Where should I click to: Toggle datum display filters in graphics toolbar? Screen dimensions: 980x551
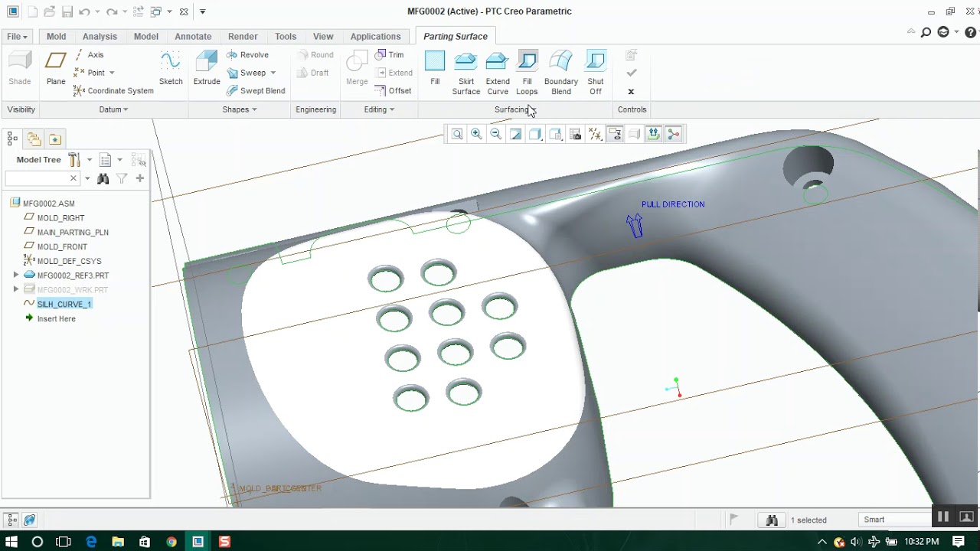click(595, 134)
